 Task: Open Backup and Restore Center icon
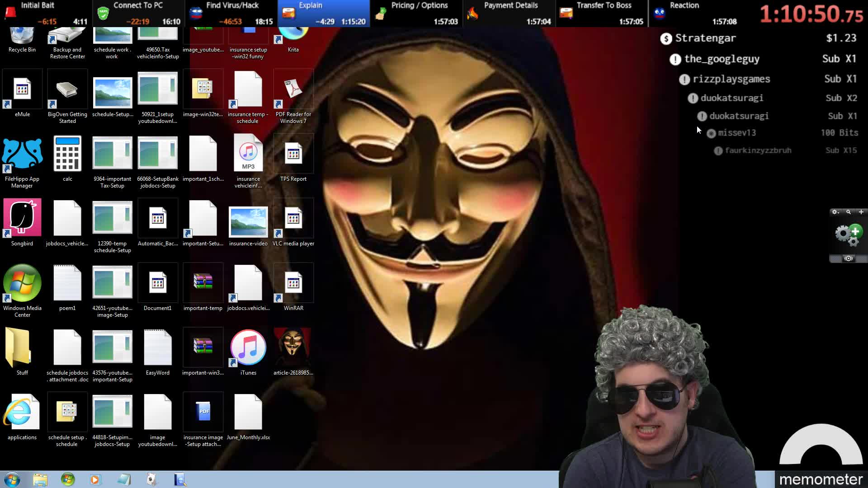pyautogui.click(x=67, y=37)
